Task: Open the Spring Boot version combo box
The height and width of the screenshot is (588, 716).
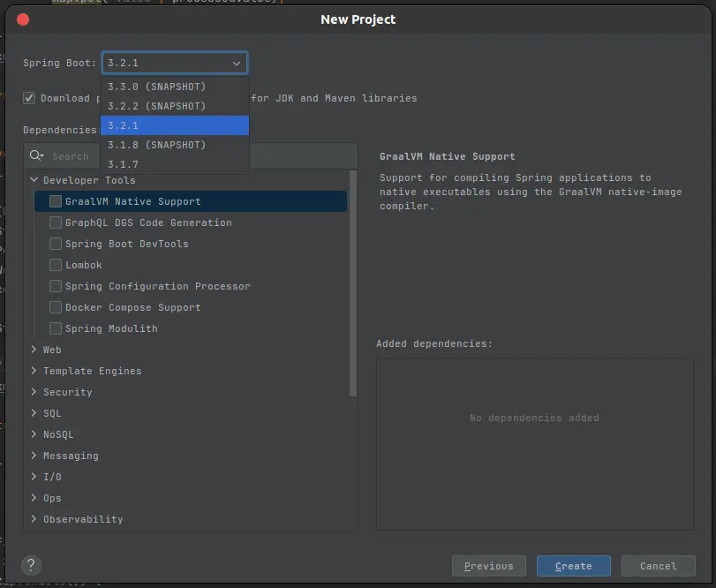Action: [x=175, y=63]
